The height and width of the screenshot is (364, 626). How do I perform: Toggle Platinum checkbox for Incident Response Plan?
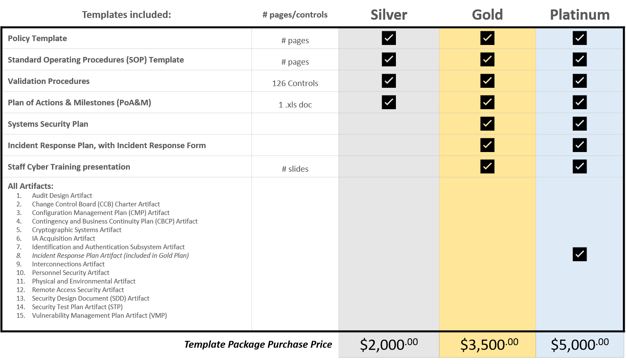coord(579,145)
